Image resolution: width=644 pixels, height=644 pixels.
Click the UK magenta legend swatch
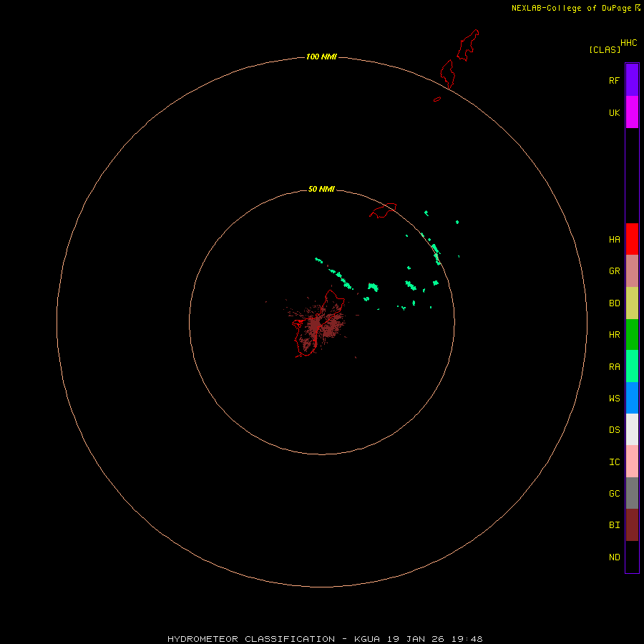632,112
